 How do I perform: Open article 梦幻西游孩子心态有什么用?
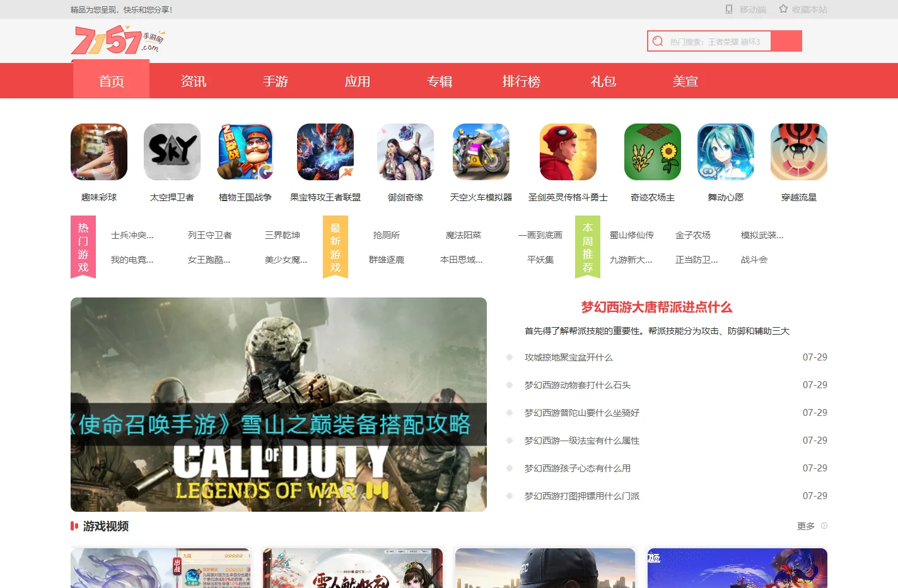(578, 468)
